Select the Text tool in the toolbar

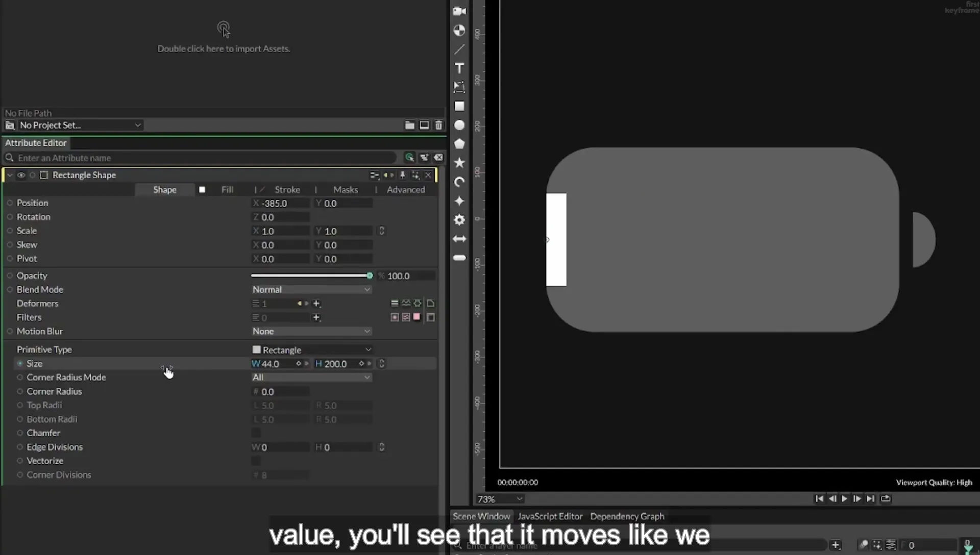[459, 68]
